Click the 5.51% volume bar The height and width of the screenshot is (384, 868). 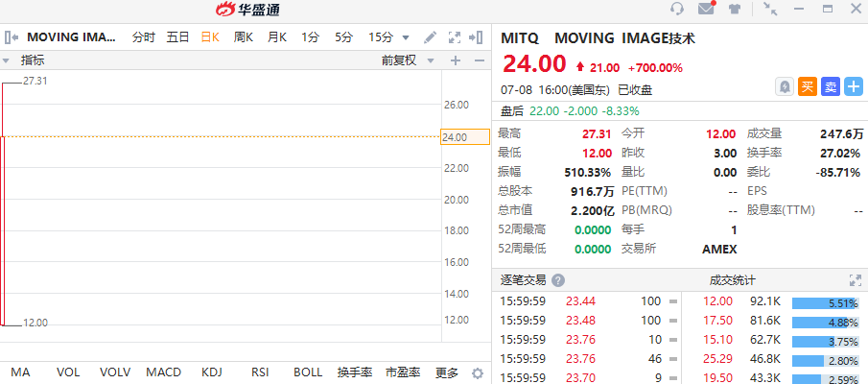(825, 303)
